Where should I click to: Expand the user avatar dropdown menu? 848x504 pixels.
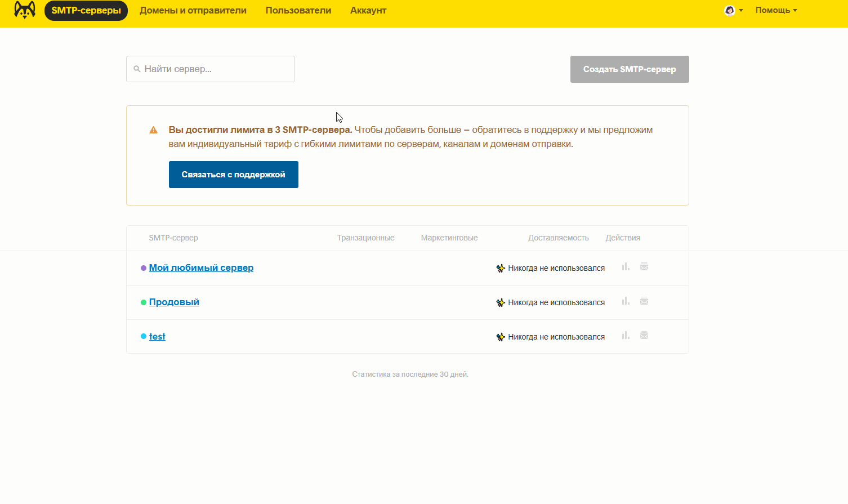733,10
